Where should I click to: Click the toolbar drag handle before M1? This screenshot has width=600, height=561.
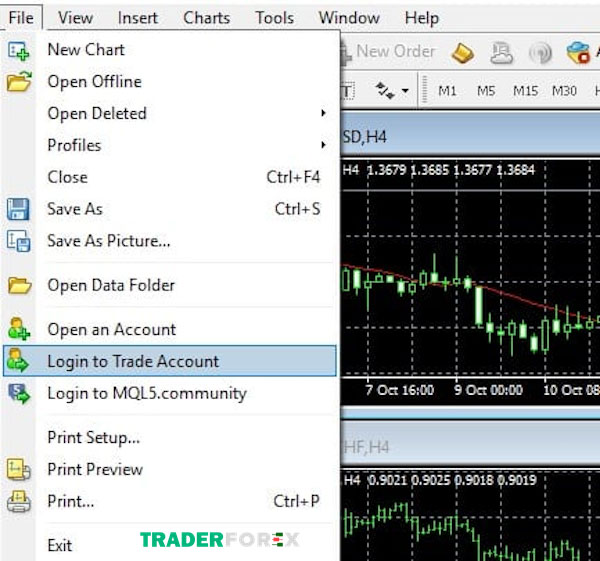click(x=424, y=90)
